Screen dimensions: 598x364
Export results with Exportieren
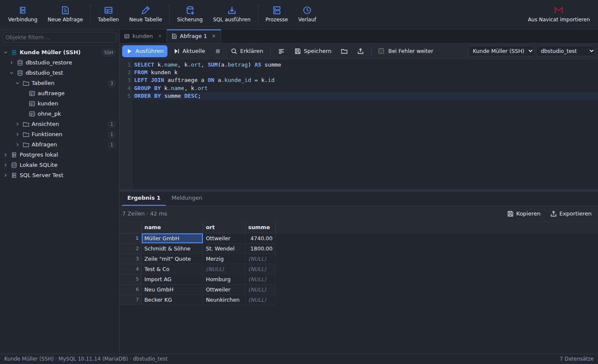coord(571,214)
